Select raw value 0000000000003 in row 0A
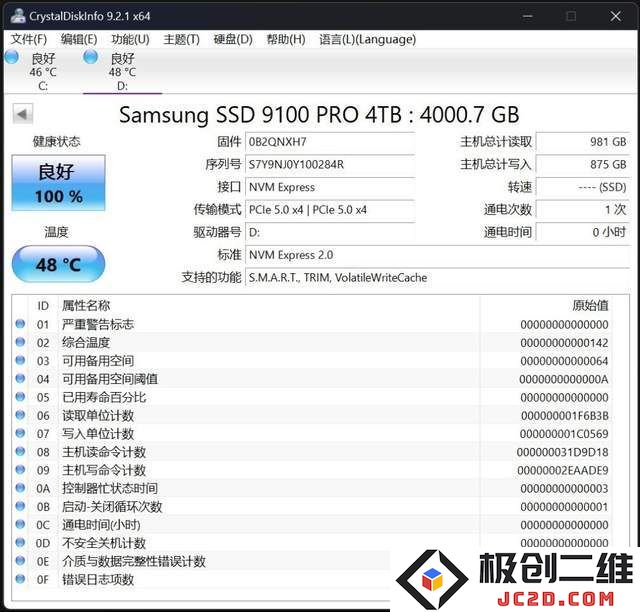This screenshot has height=612, width=640. click(564, 489)
